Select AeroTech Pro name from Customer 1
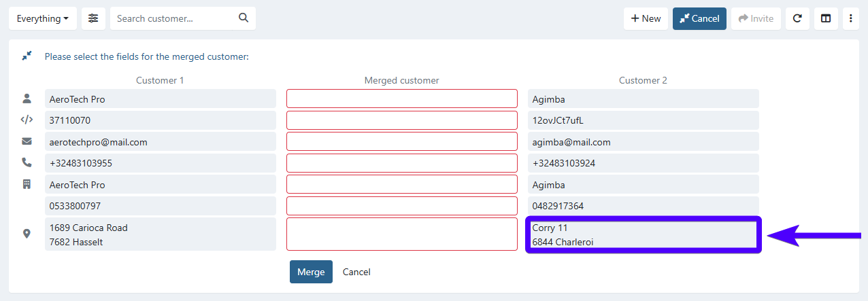The image size is (868, 301). click(x=160, y=99)
